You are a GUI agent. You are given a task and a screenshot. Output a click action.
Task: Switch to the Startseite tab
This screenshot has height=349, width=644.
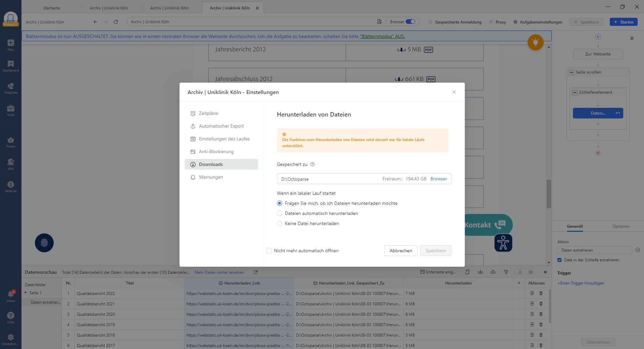[x=52, y=8]
